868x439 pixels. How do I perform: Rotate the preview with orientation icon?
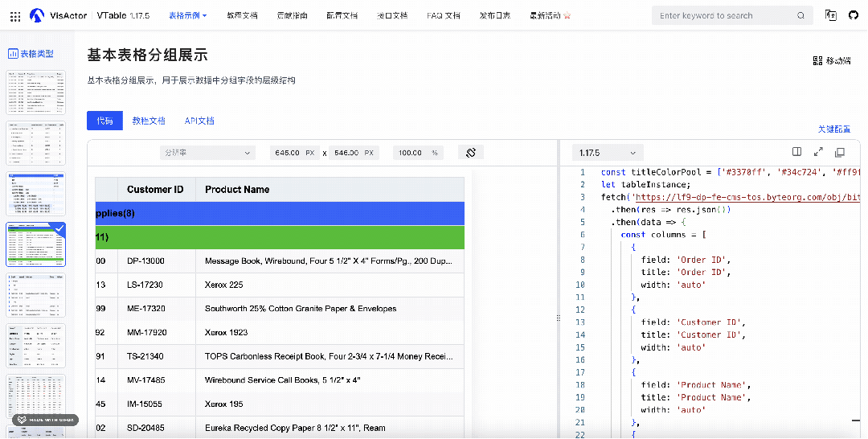coord(471,152)
